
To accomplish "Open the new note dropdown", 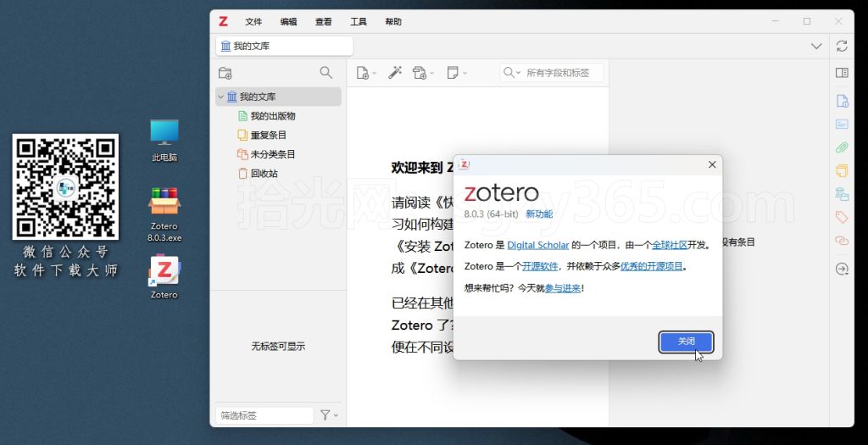I will tap(457, 73).
